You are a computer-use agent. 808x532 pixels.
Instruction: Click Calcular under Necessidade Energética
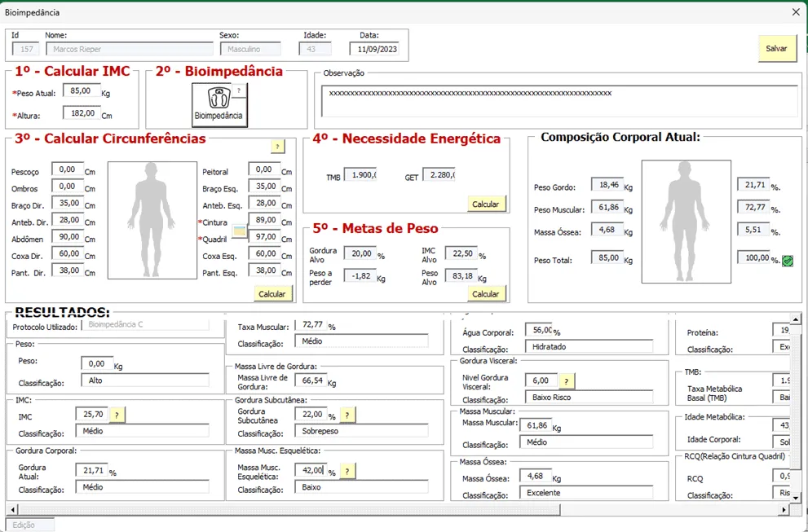485,204
